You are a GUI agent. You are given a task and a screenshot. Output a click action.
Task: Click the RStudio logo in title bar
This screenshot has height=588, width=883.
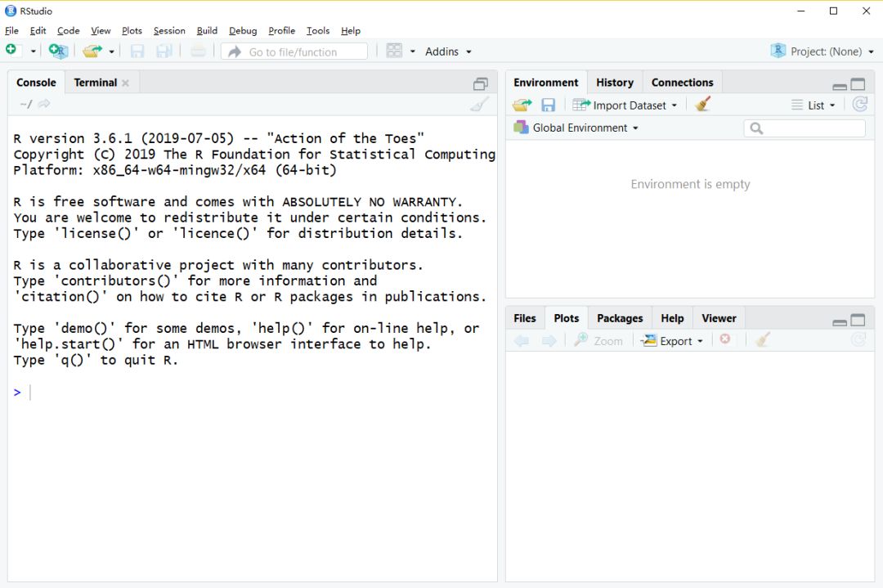coord(11,11)
